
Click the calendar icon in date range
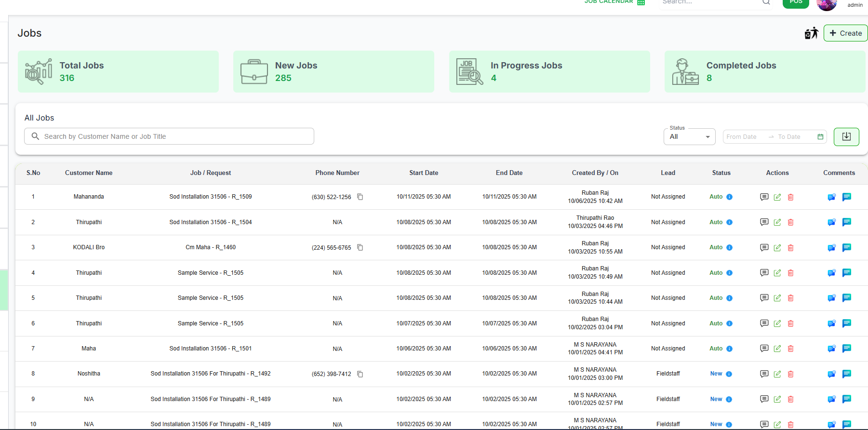tap(820, 137)
